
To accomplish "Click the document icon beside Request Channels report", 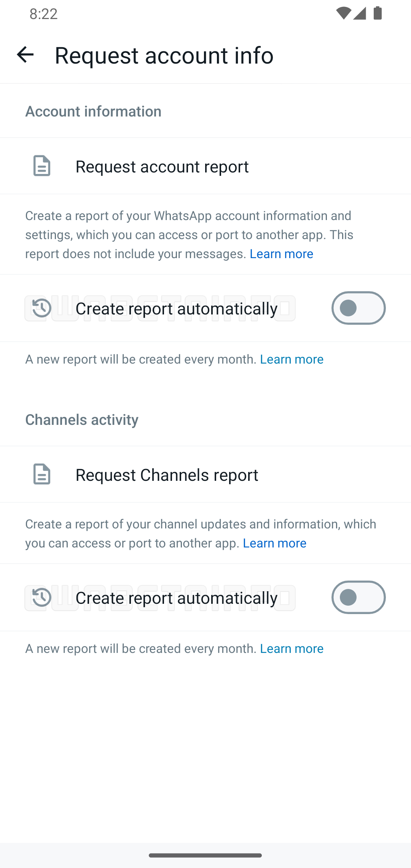I will tap(42, 474).
